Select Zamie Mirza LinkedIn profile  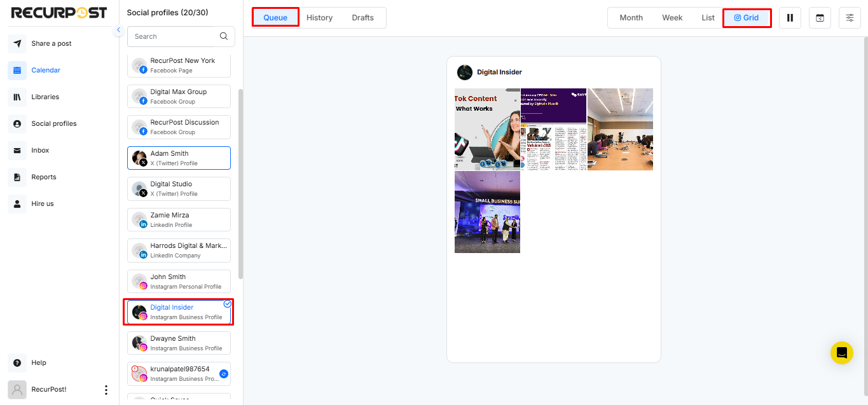(x=179, y=220)
